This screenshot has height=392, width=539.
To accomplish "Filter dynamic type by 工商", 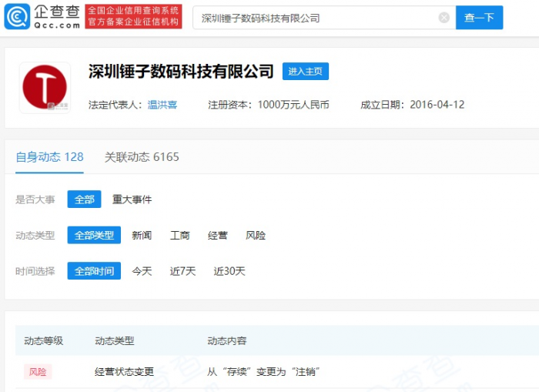I will tap(179, 236).
